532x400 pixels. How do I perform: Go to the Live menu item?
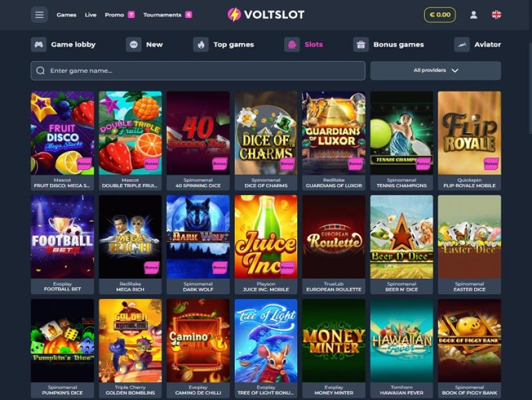(90, 15)
